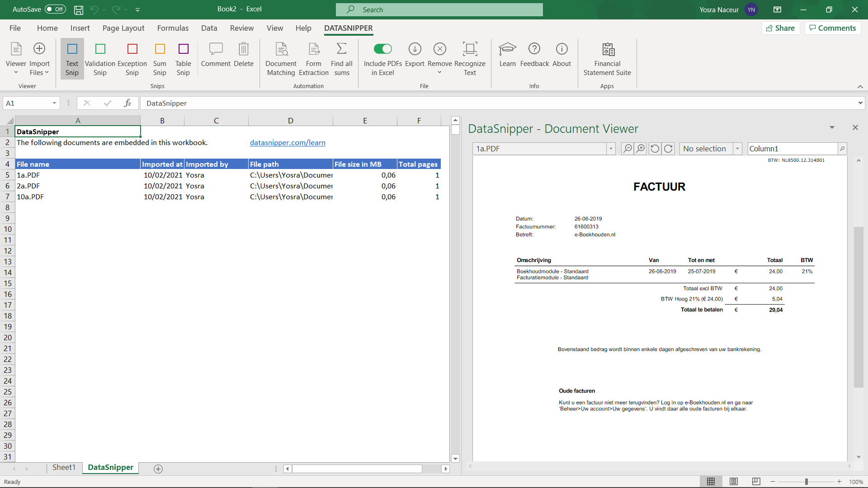This screenshot has height=488, width=868.
Task: Switch to Page Layout view in status bar
Action: [733, 482]
